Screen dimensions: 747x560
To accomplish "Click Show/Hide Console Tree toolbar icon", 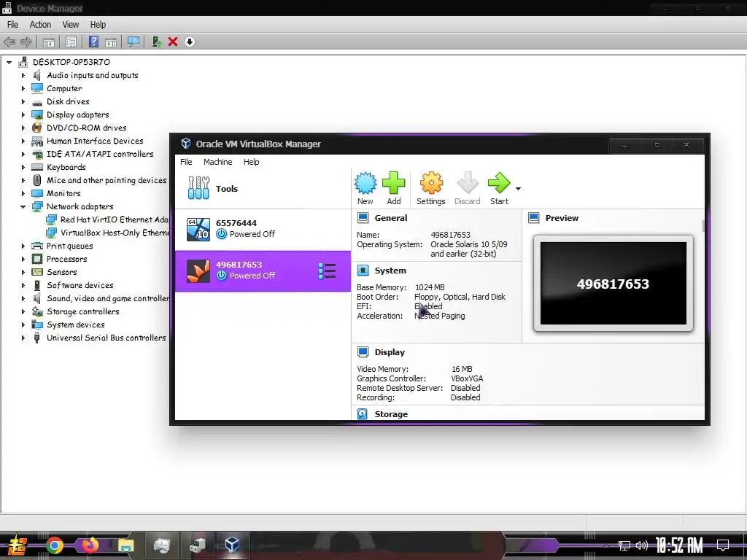I will (49, 42).
